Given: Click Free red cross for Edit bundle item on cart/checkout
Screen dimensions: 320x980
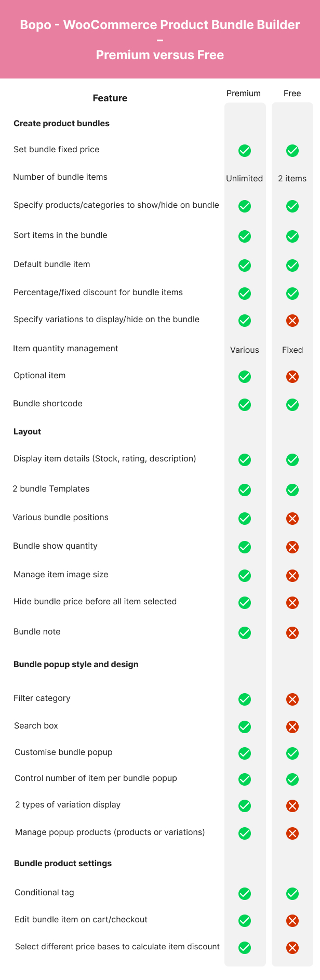Looking at the screenshot, I should (292, 921).
